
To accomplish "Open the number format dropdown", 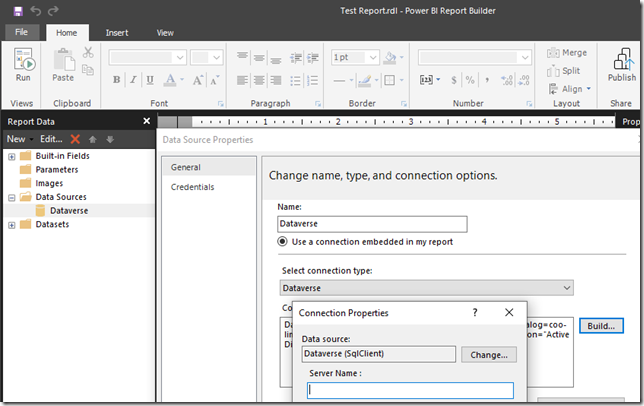I will pos(525,57).
